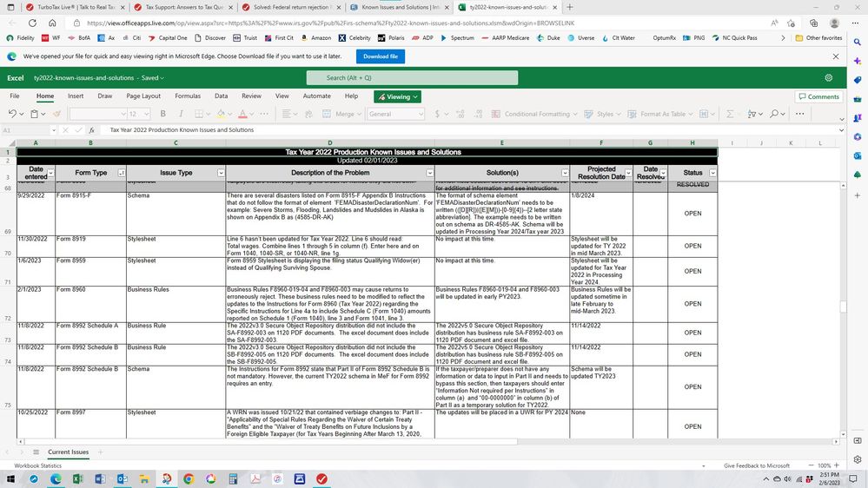The image size is (868, 488).
Task: Open the all sheets list icon
Action: 36,452
